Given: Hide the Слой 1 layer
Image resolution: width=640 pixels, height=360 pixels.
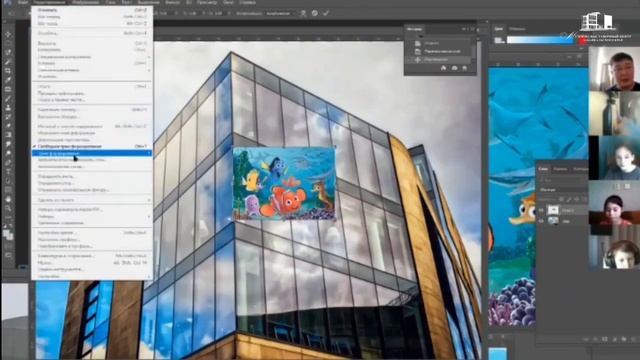Looking at the screenshot, I should pos(541,210).
